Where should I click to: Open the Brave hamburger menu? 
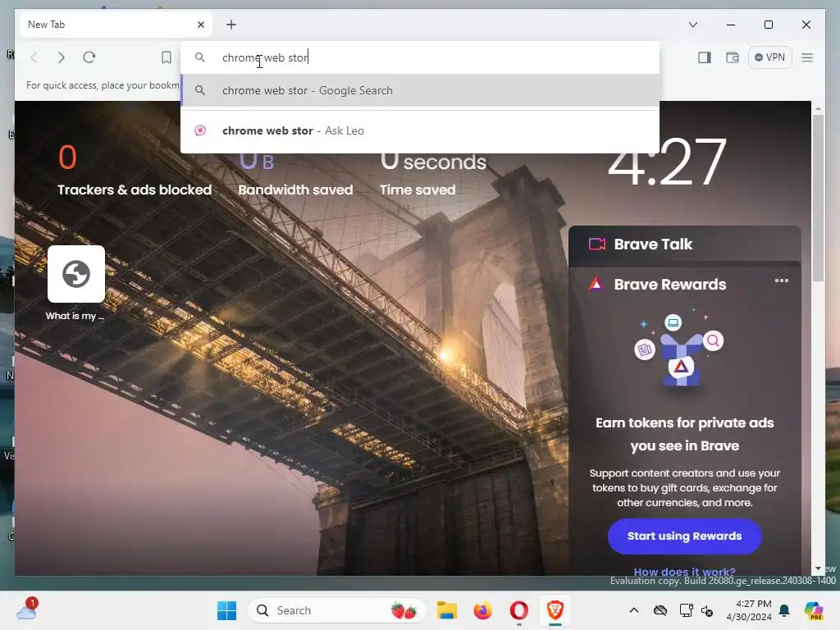point(807,57)
